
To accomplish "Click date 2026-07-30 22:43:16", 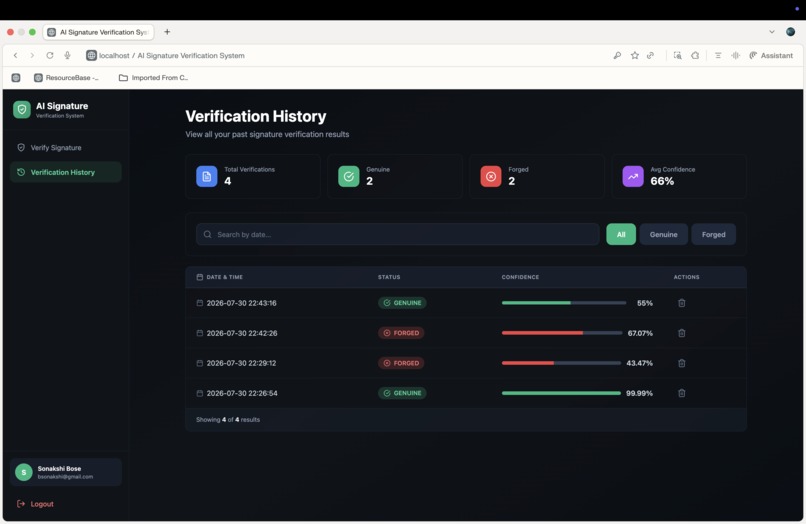I will click(x=242, y=303).
